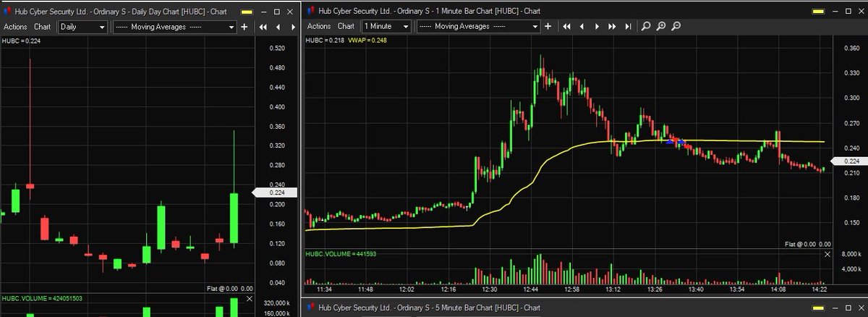Click HUBC = 0.224 label in Daily chart
Screen dimensions: 868x317
click(20, 41)
